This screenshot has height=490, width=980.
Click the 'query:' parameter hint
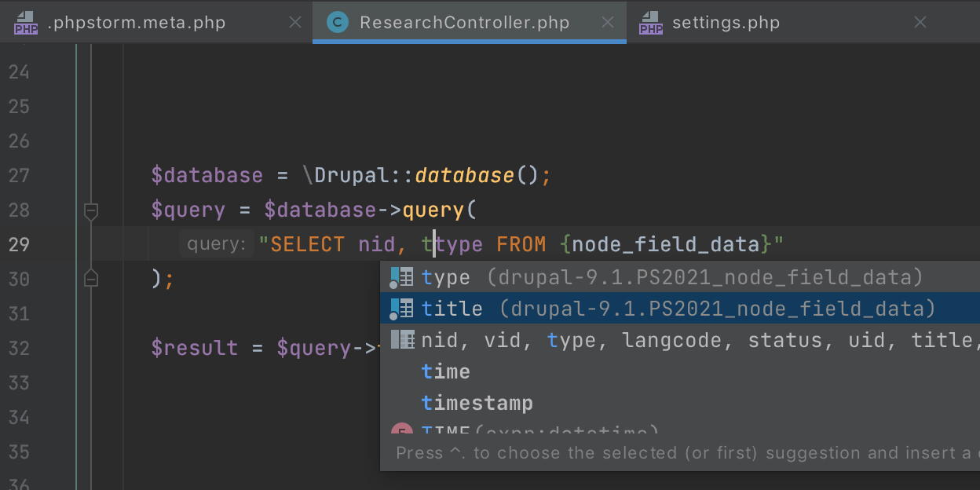click(x=217, y=244)
